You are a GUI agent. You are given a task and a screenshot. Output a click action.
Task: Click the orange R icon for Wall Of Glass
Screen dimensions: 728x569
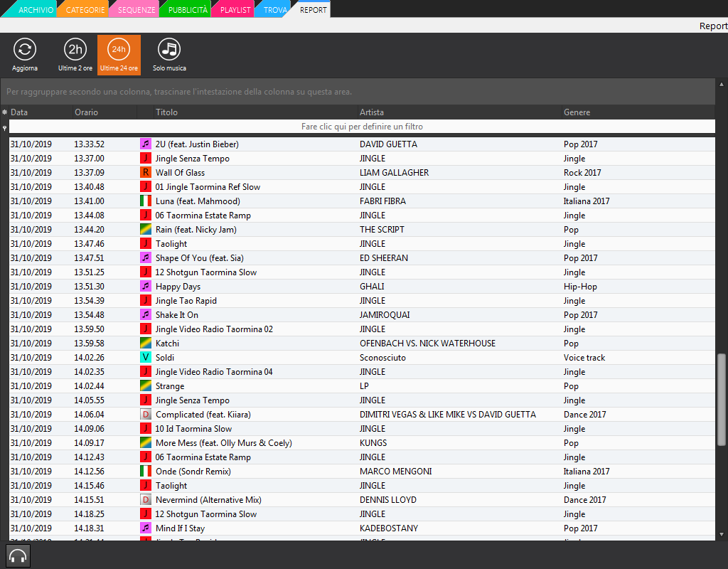pos(146,173)
